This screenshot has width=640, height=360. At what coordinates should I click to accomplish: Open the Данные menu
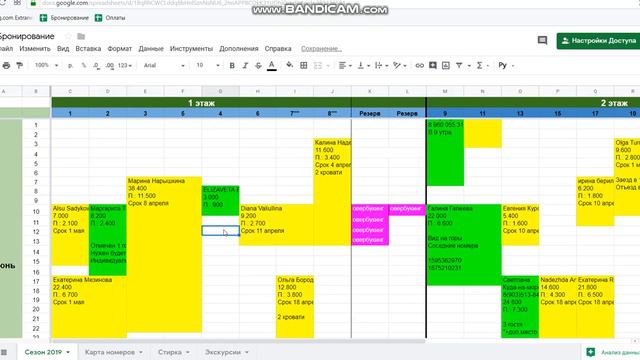click(x=151, y=49)
